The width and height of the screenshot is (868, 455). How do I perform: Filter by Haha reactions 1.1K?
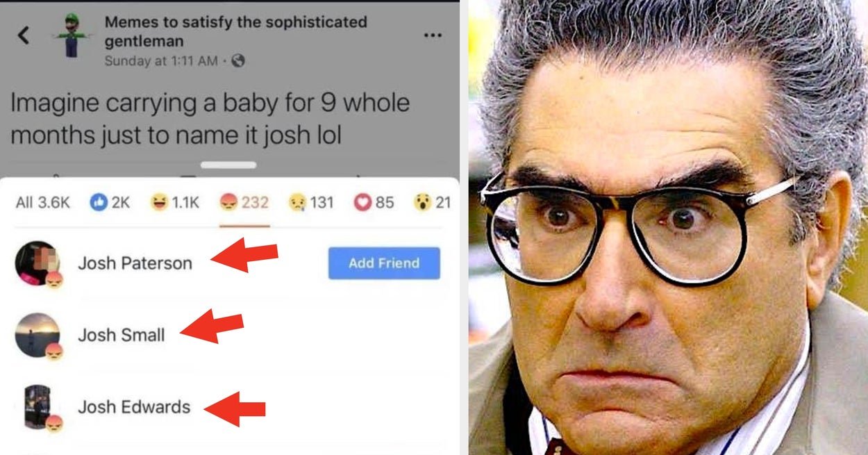click(175, 202)
